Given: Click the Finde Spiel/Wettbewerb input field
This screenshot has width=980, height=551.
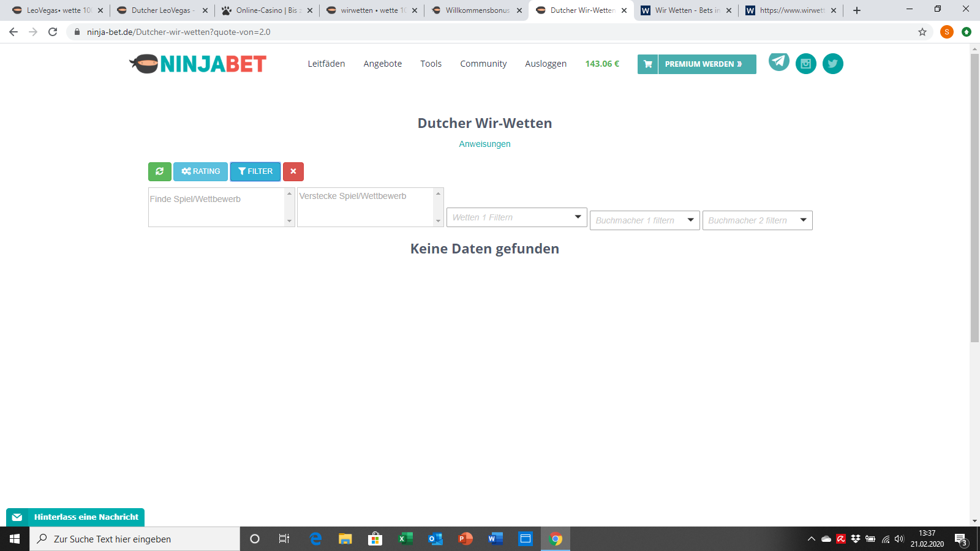Looking at the screenshot, I should point(217,207).
